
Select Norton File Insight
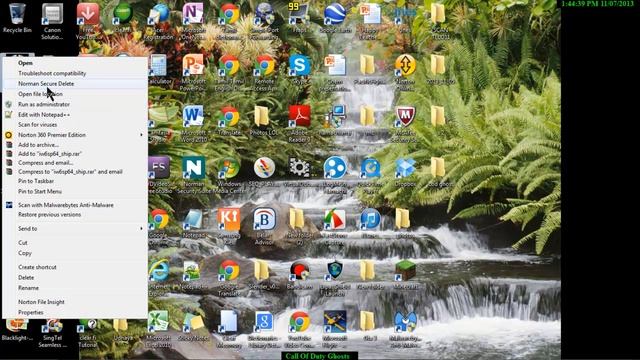point(75,302)
